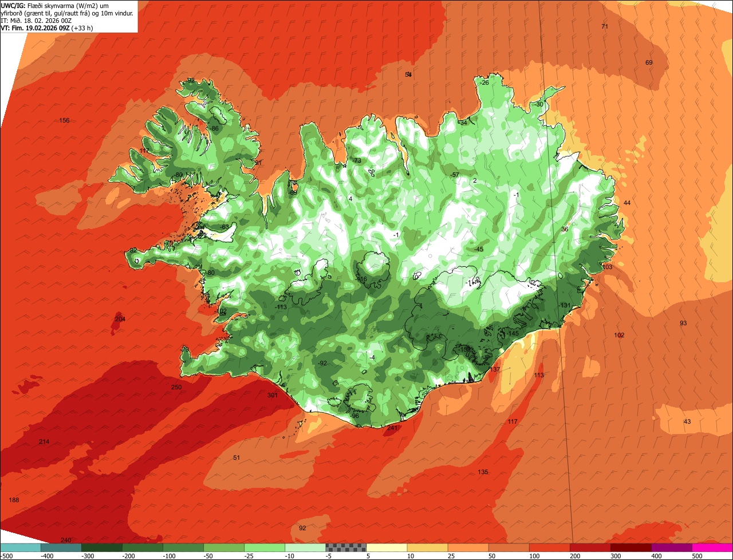Click the map value "135"
The height and width of the screenshot is (560, 733).
(x=483, y=472)
